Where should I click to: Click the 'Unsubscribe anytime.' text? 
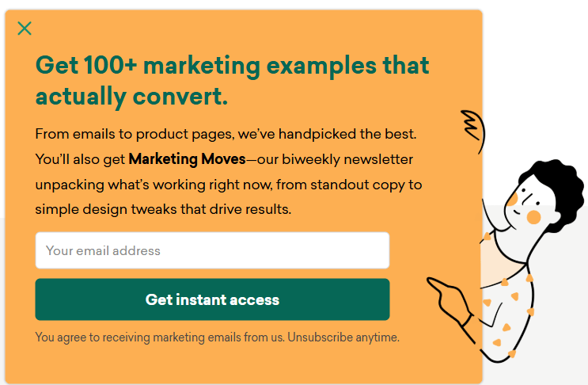pyautogui.click(x=343, y=337)
